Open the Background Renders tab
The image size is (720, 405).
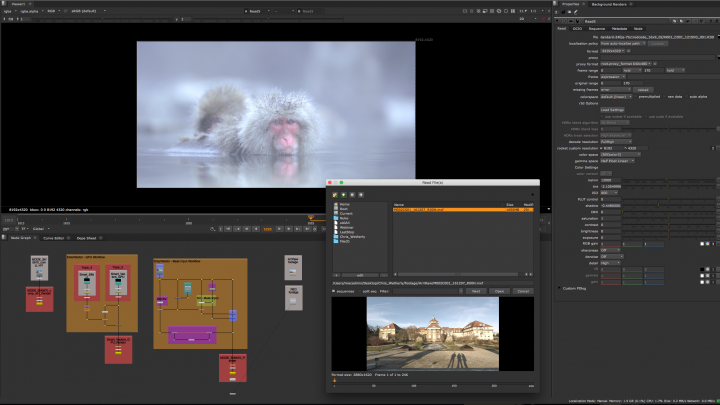pos(609,4)
